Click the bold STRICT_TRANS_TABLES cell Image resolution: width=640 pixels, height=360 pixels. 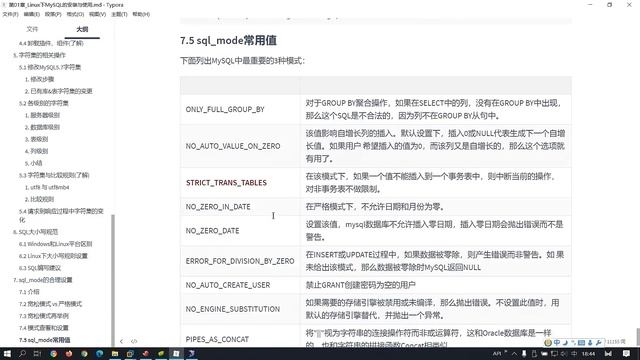pyautogui.click(x=240, y=182)
